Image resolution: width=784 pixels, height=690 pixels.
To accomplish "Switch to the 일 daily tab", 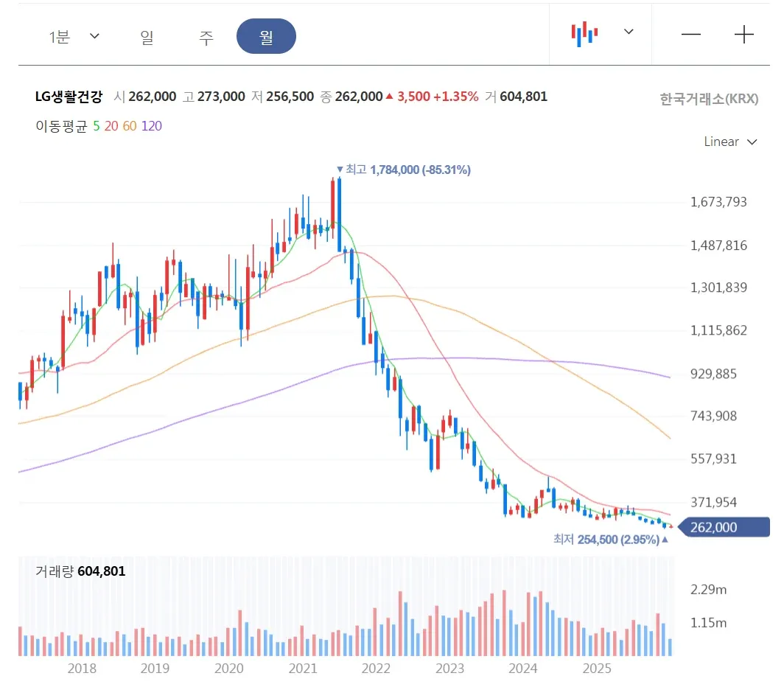I will click(x=146, y=35).
